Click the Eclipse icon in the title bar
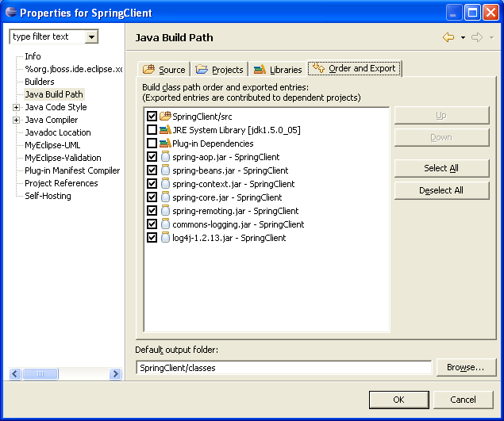504x421 pixels. [11, 12]
